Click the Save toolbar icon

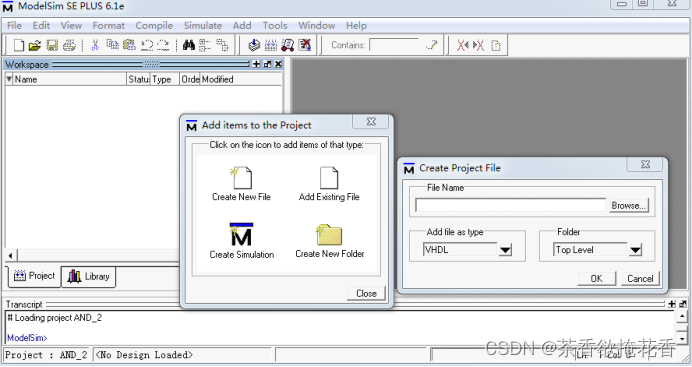(52, 45)
